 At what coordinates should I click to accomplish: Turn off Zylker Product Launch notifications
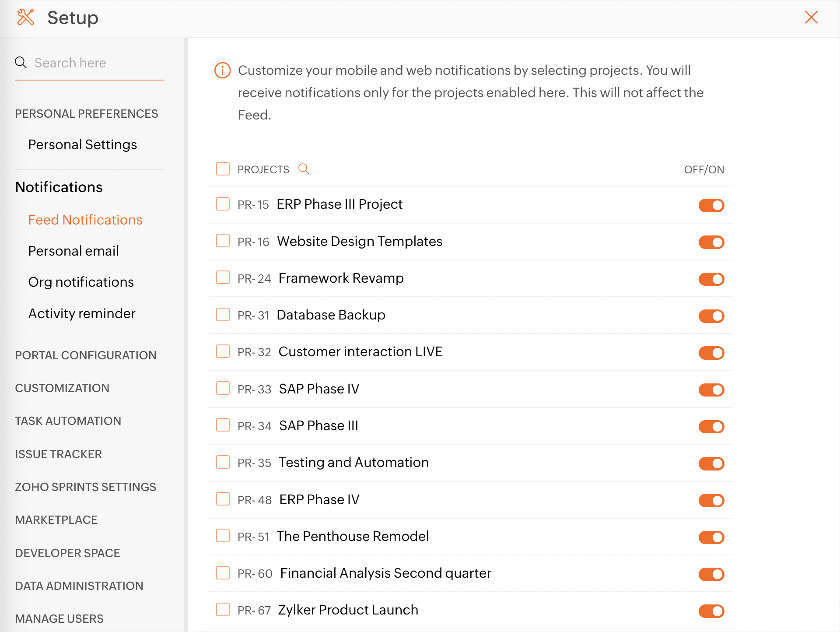coord(711,611)
